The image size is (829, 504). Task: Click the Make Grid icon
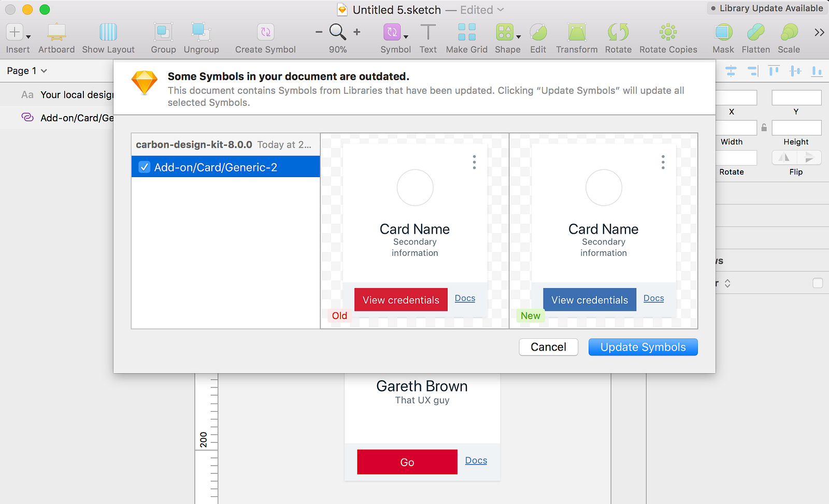[467, 32]
